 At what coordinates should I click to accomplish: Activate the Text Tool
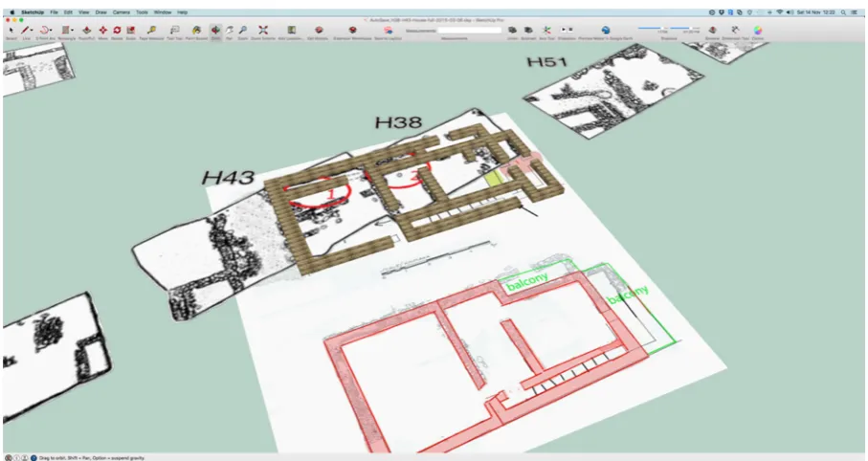coord(174,31)
